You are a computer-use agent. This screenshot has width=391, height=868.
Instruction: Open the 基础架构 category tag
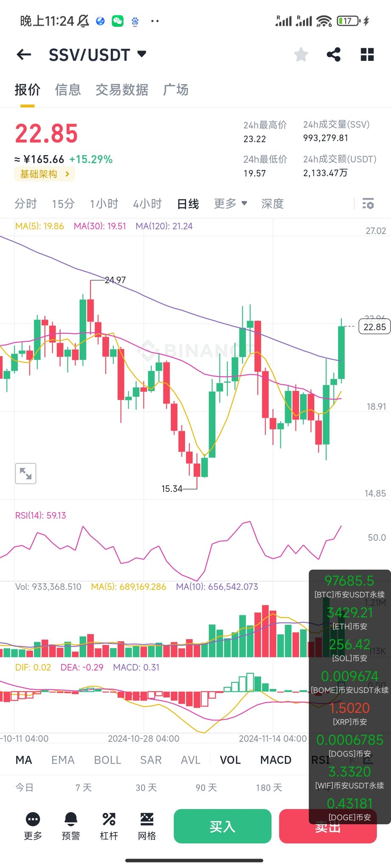pyautogui.click(x=45, y=174)
